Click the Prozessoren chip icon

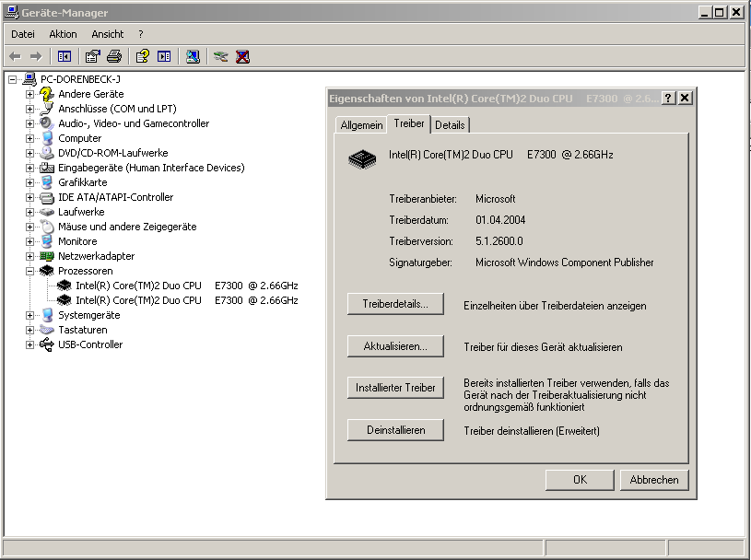46,271
